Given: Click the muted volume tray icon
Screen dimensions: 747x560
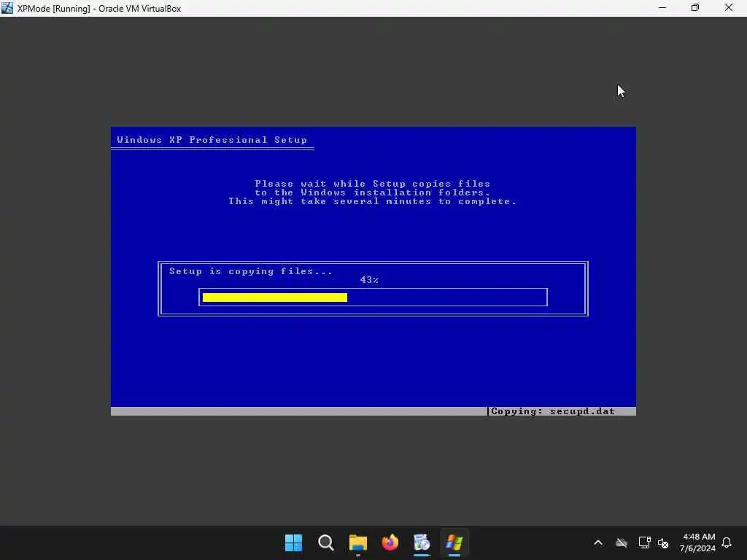Looking at the screenshot, I should (x=663, y=542).
